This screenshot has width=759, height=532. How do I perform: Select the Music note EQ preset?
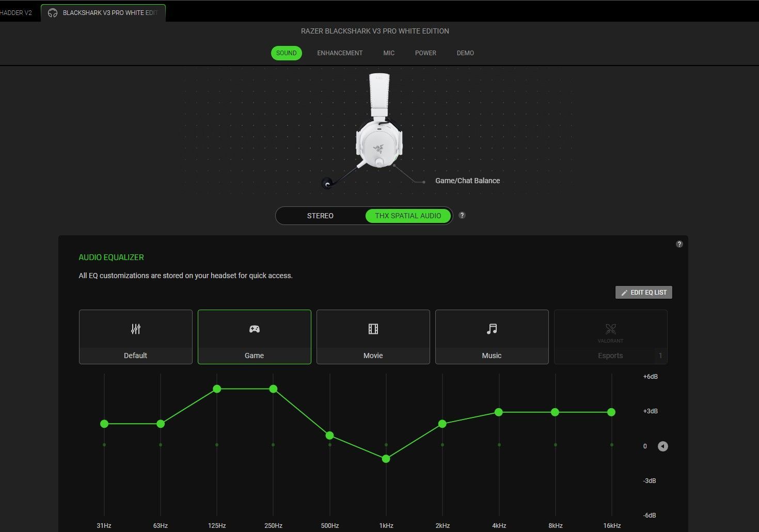click(492, 329)
